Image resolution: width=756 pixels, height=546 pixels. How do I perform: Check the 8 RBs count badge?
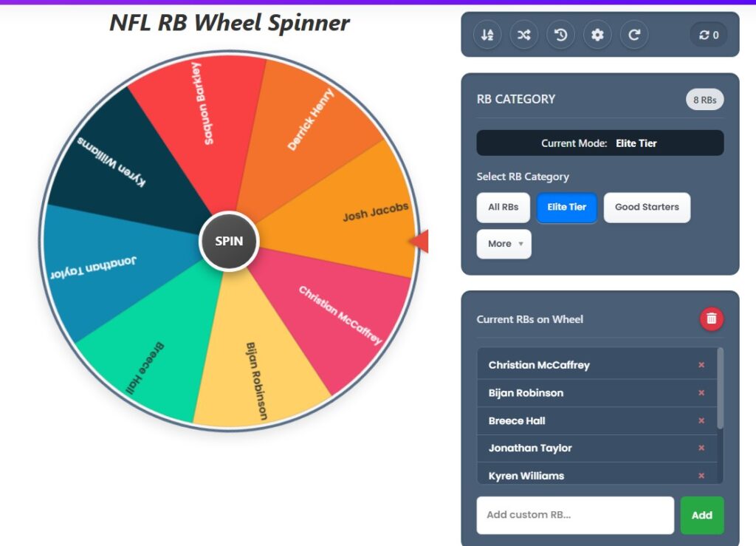coord(705,99)
